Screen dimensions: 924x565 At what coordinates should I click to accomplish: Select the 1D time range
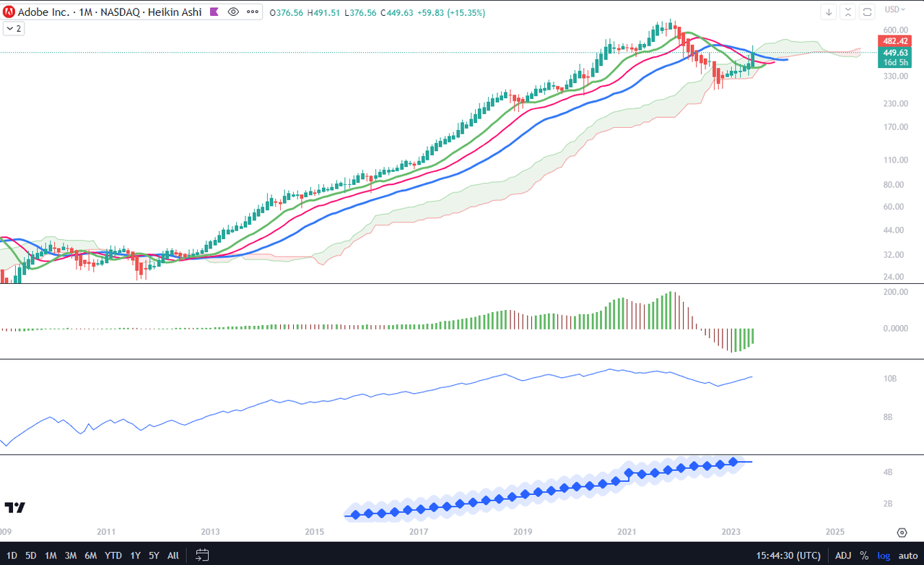(11, 556)
